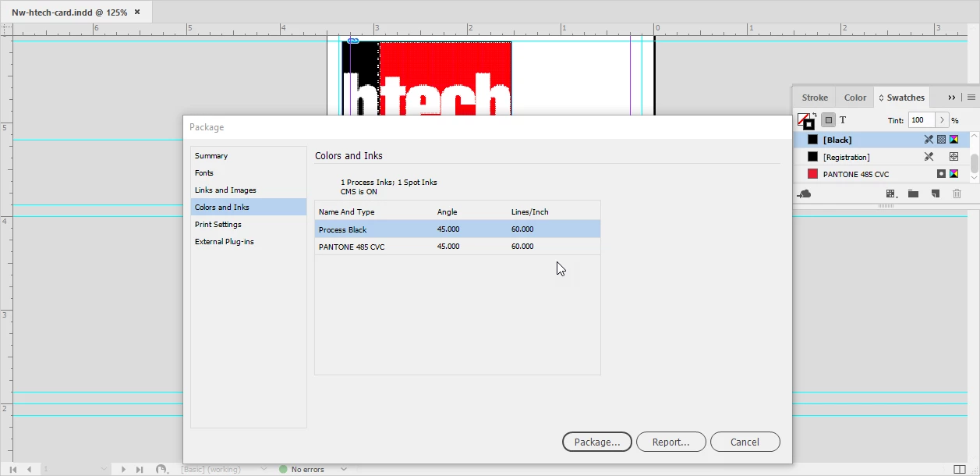
Task: Open the Links and Images section
Action: click(x=249, y=190)
